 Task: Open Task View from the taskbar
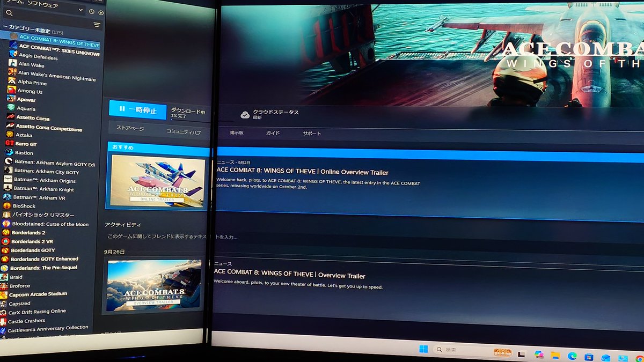tap(521, 354)
